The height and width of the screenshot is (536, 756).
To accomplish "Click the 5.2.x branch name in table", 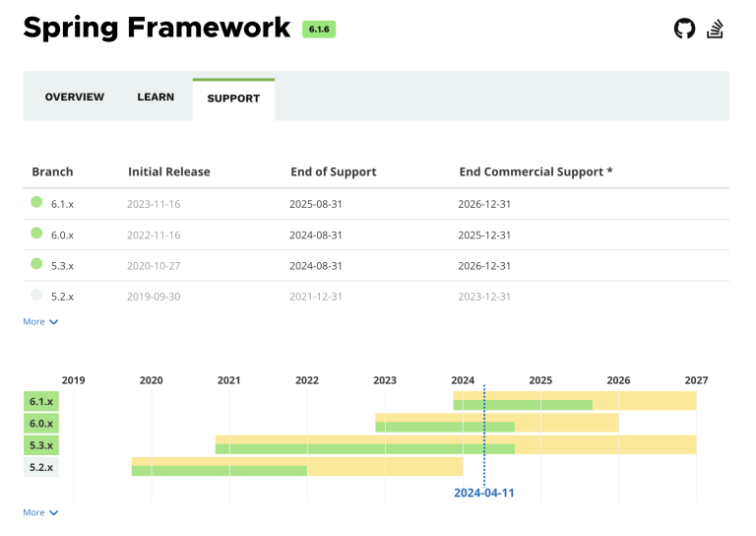I will pyautogui.click(x=62, y=297).
